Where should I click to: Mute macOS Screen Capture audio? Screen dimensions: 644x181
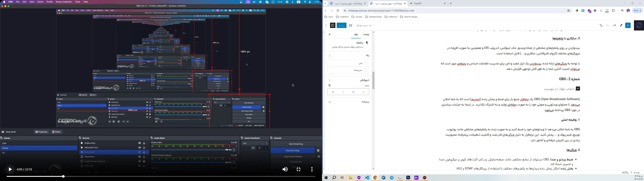click(x=230, y=163)
